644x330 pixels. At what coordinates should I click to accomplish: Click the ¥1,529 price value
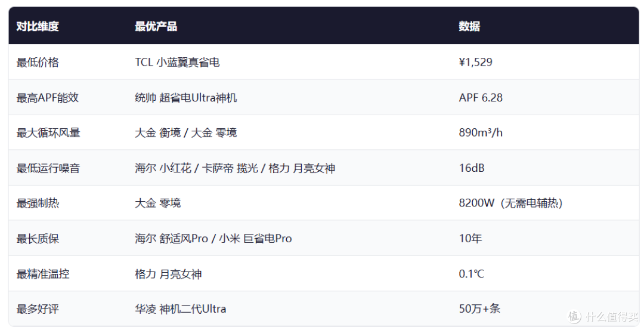(476, 62)
